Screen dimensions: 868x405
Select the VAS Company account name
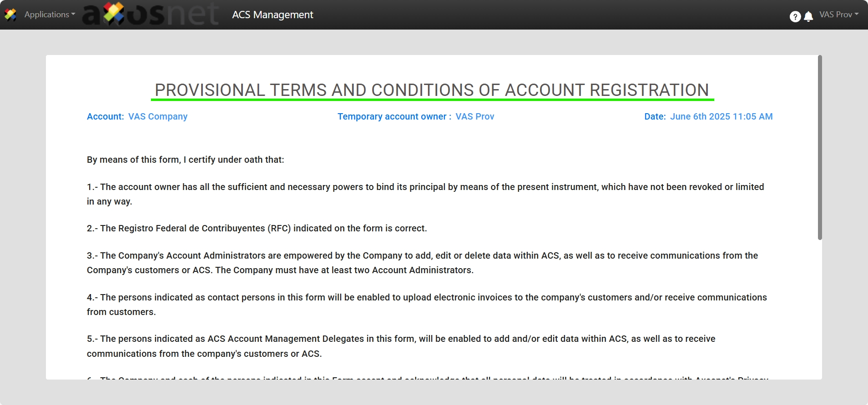[158, 116]
